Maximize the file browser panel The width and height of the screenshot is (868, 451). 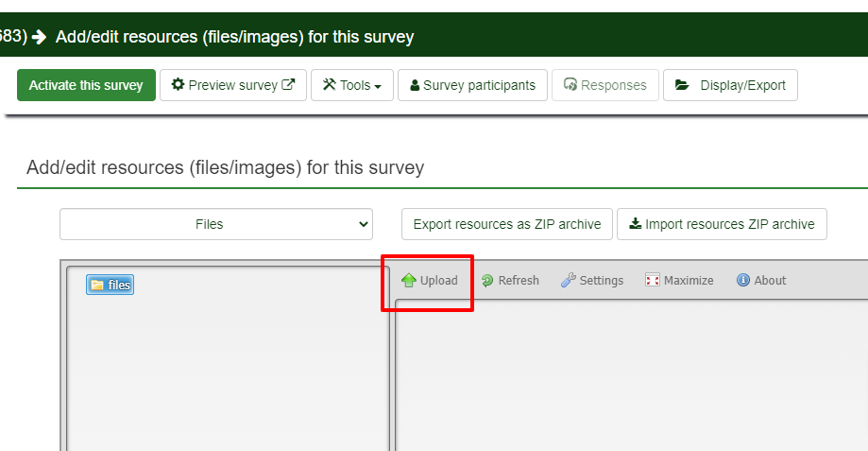click(x=653, y=281)
